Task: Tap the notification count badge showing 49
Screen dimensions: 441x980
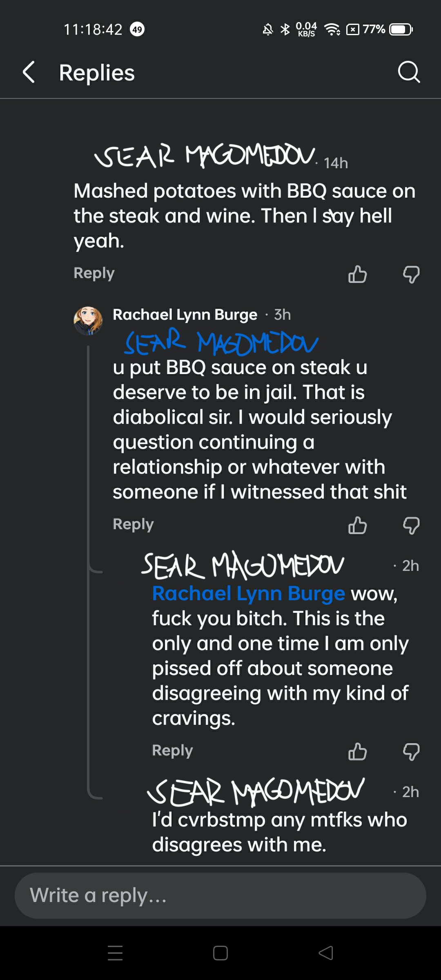Action: tap(137, 29)
